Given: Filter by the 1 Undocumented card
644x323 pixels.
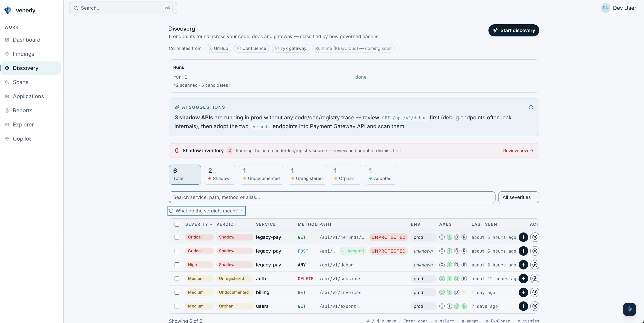Looking at the screenshot, I should click(261, 175).
